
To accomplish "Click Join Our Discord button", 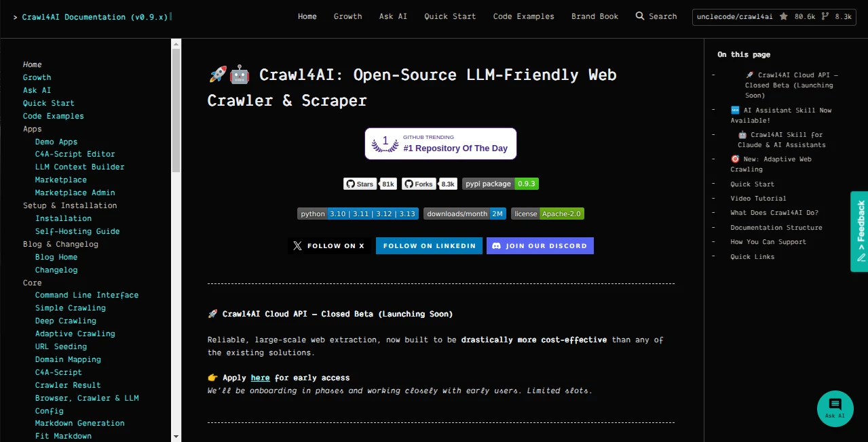I will coord(540,245).
